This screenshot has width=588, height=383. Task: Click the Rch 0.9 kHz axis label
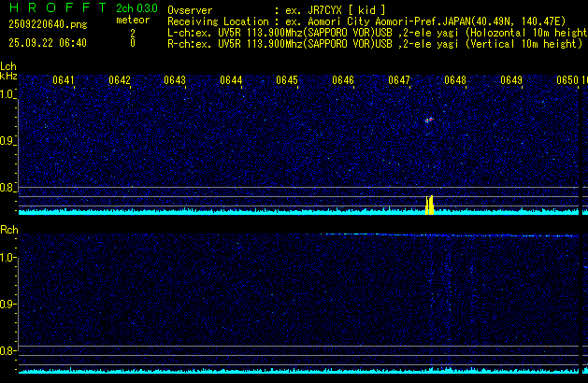coord(7,305)
